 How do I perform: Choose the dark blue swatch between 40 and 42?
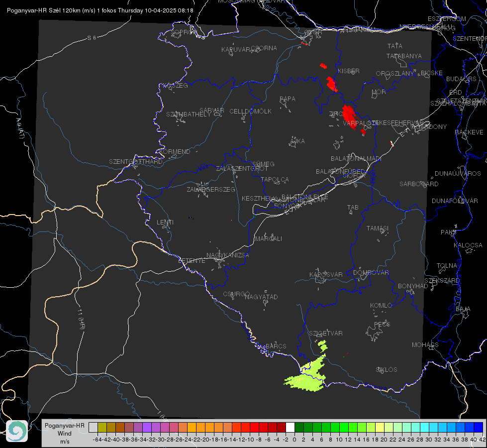(x=479, y=427)
